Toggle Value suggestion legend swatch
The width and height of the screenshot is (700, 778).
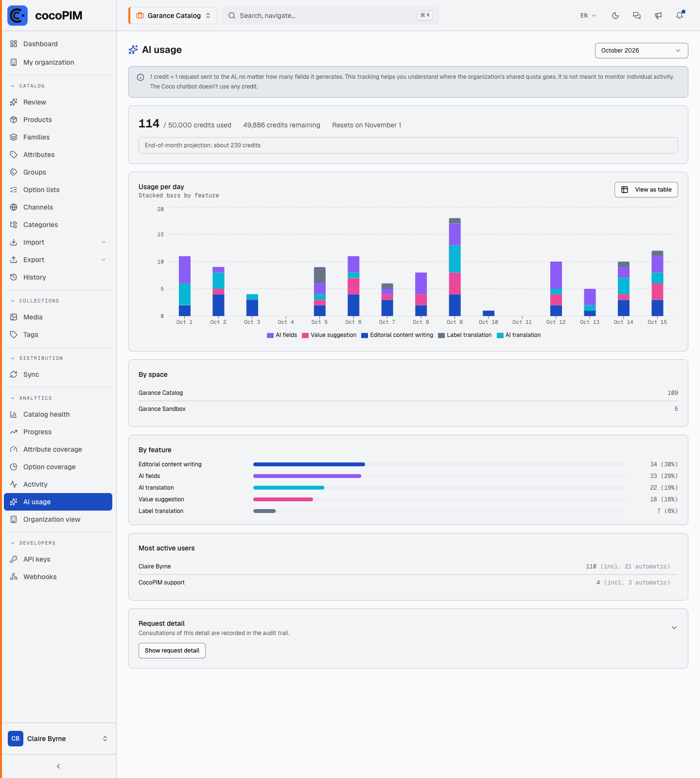pyautogui.click(x=305, y=336)
